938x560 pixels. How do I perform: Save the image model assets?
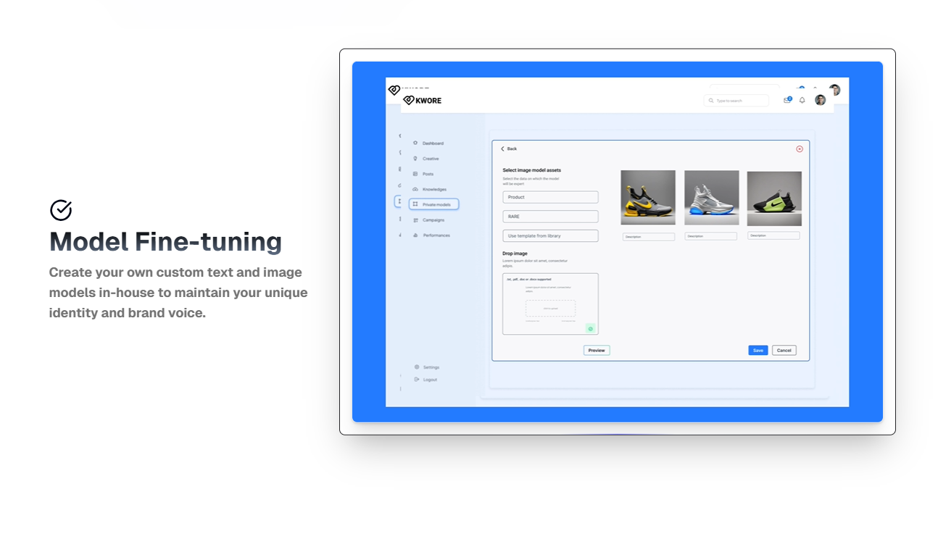758,350
